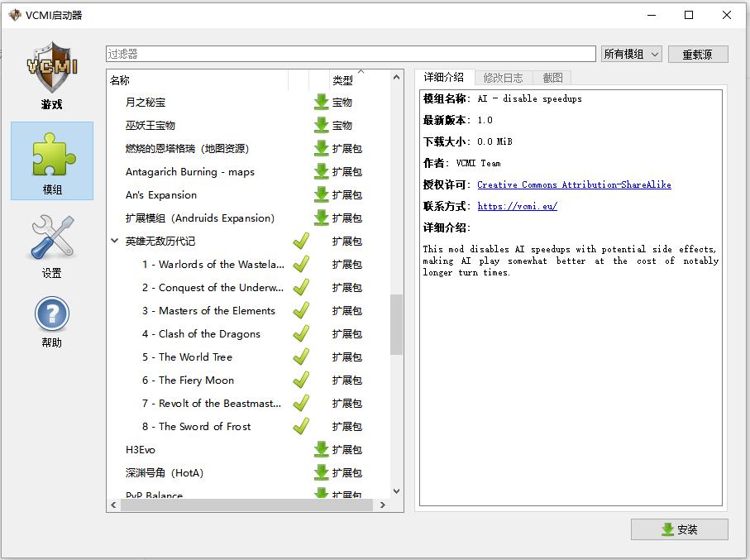
Task: Select 8 - The Sword of Frost submod
Action: (x=249, y=426)
